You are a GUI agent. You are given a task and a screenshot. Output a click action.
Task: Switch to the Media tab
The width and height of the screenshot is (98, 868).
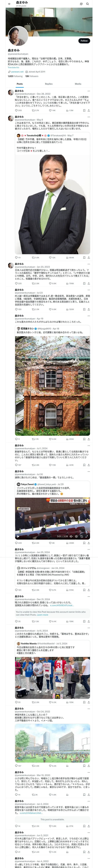[x=78, y=84]
